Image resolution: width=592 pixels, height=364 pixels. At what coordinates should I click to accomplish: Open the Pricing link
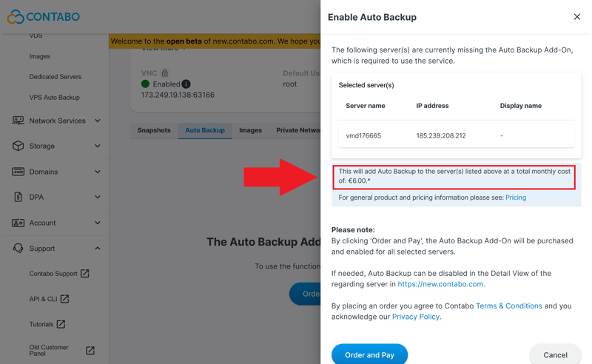516,198
